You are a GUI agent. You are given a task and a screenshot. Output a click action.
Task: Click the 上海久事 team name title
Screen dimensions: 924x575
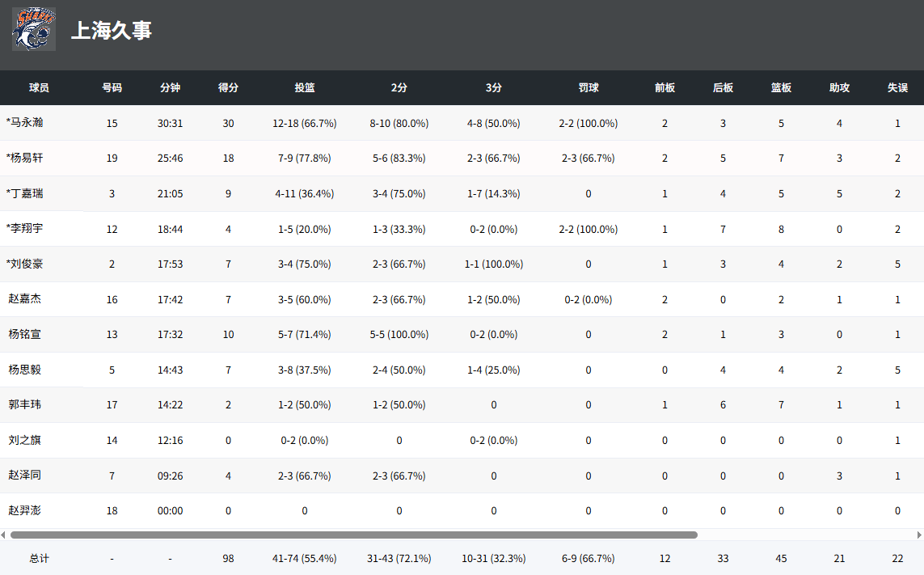[112, 31]
